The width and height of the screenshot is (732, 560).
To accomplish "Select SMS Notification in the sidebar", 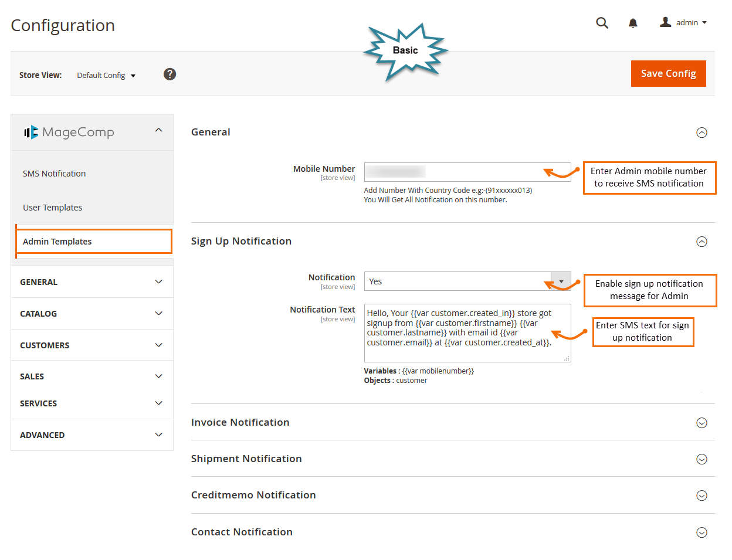I will click(x=54, y=173).
